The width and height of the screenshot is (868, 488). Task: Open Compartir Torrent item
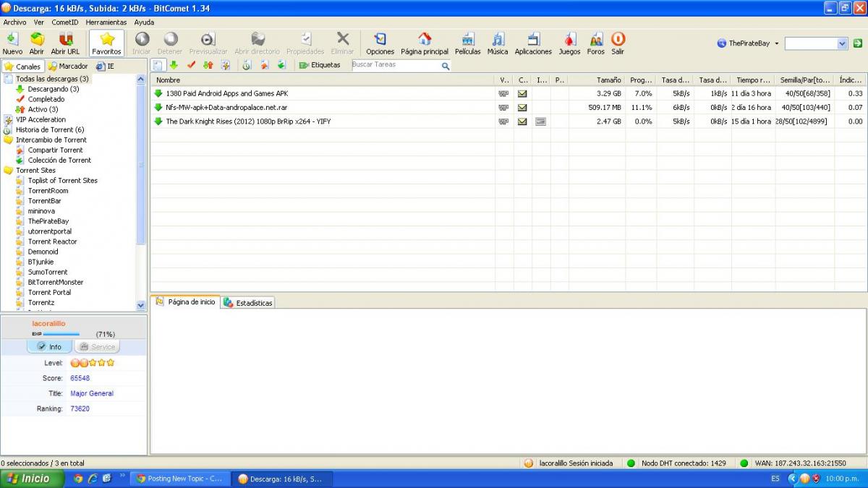pyautogui.click(x=55, y=150)
